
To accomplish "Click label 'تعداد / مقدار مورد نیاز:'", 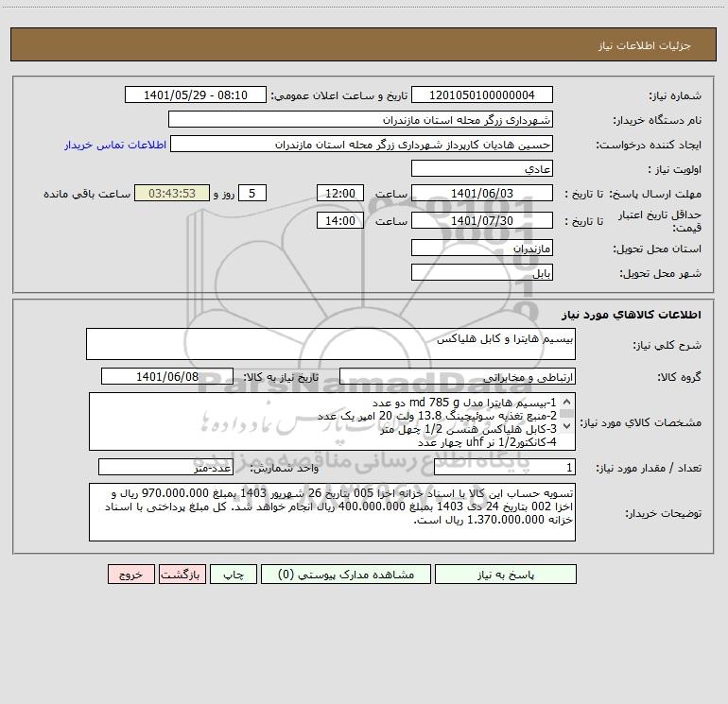I will 649,468.
